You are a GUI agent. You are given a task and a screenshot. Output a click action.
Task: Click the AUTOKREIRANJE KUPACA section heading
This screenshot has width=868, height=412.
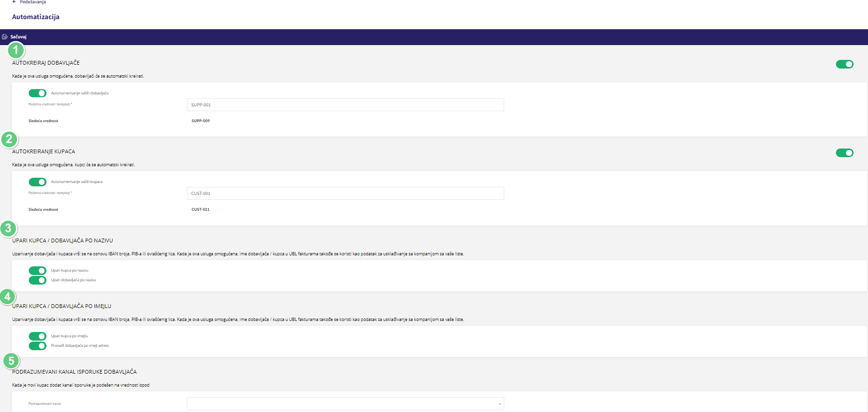click(44, 151)
